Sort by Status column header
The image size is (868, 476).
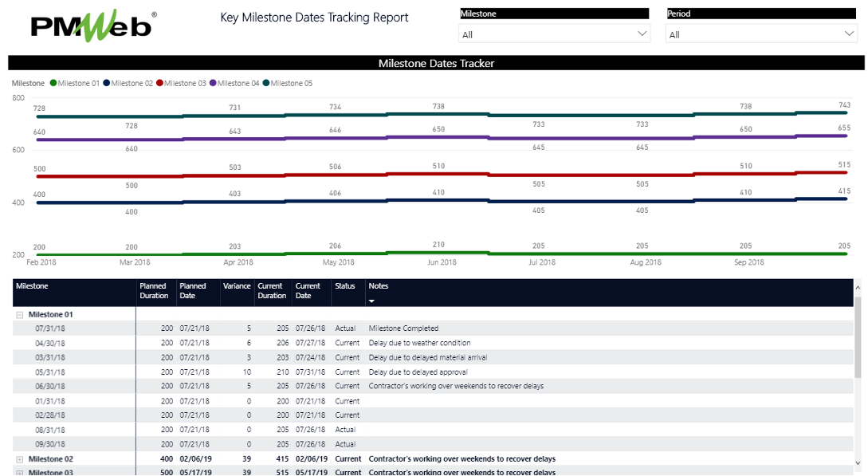(344, 286)
